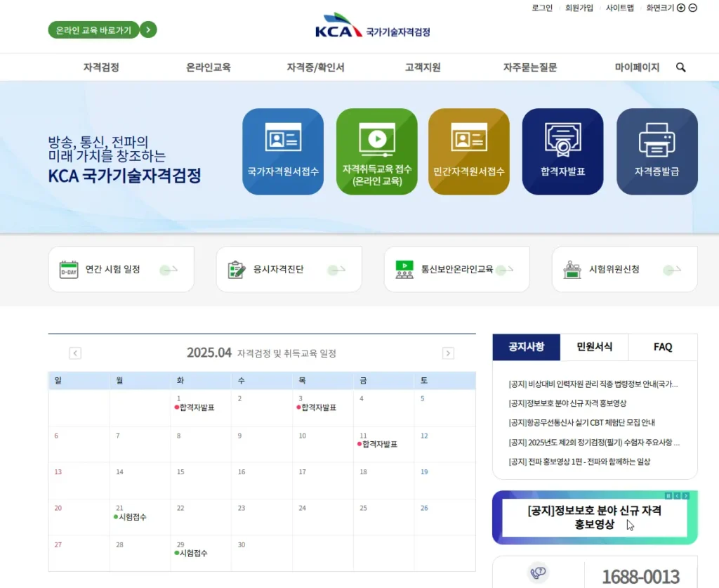Click the 통신보안온라인교육 video icon
The height and width of the screenshot is (588, 719).
click(404, 270)
